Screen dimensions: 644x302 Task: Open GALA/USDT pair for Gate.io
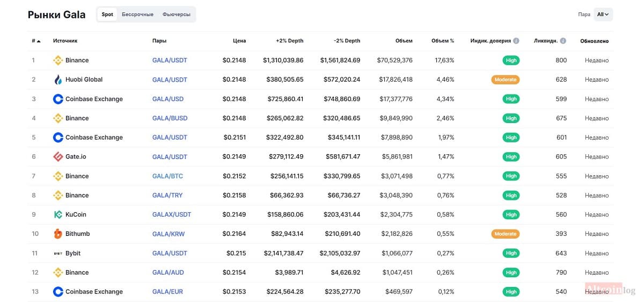pyautogui.click(x=170, y=157)
